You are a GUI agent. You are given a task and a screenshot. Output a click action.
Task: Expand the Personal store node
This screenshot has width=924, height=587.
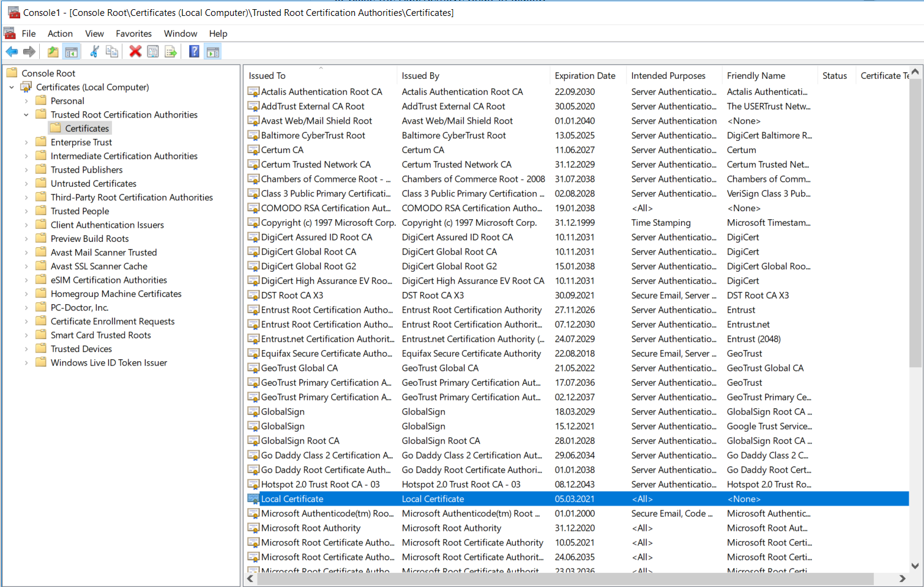[26, 101]
